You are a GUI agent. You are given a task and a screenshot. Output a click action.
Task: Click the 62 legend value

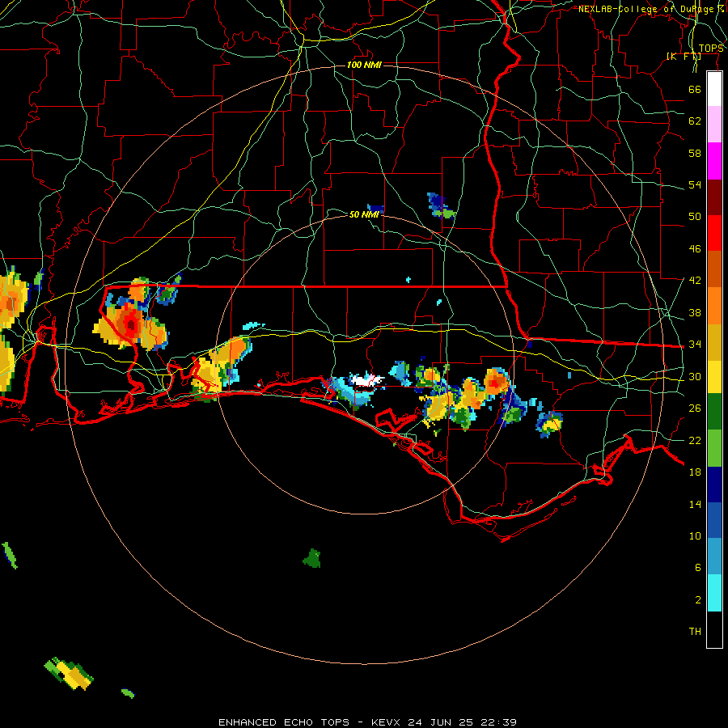pyautogui.click(x=695, y=121)
